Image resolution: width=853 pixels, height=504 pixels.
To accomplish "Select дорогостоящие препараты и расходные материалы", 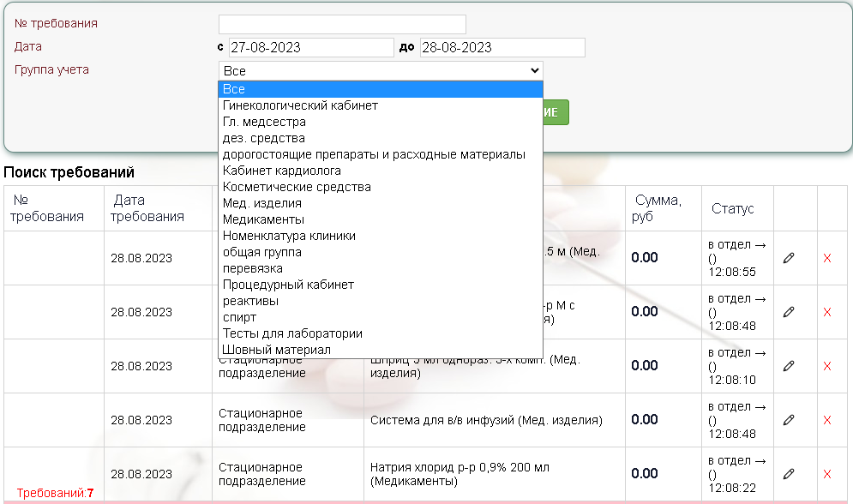I will [x=381, y=154].
